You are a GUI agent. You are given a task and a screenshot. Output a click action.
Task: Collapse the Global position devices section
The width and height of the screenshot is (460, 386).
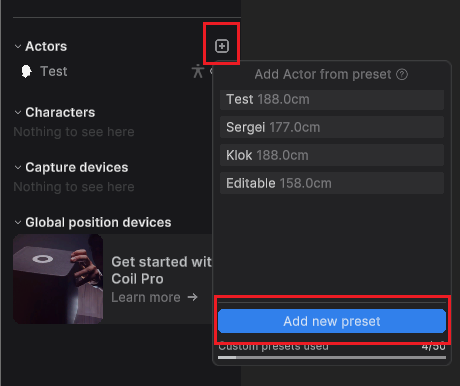click(x=18, y=222)
